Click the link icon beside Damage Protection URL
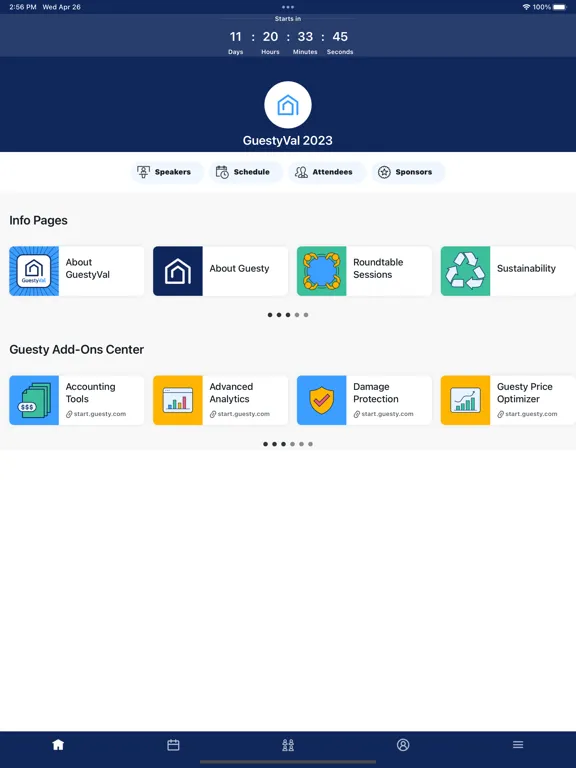576x768 pixels. [357, 414]
